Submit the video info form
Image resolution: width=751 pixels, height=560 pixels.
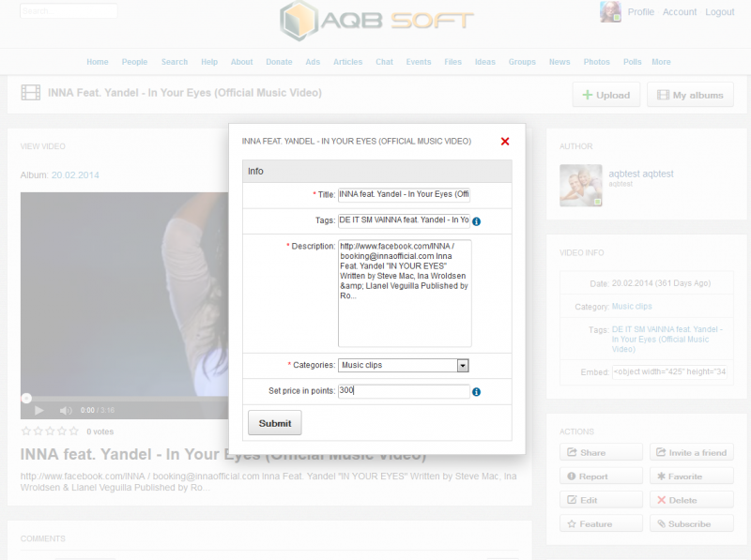click(275, 423)
